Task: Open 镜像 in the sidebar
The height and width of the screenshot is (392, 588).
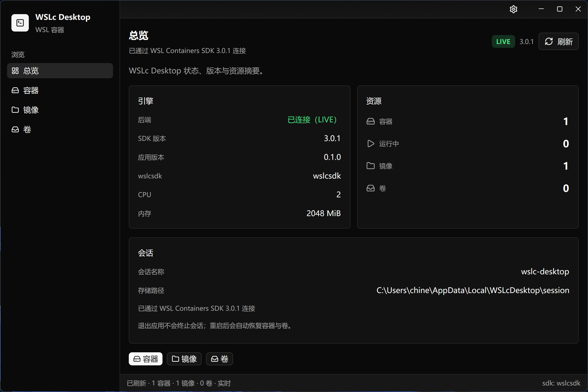Action: [60, 110]
